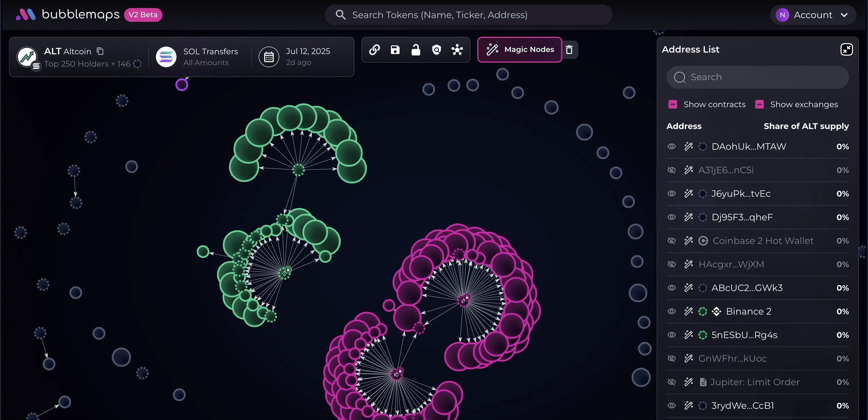The width and height of the screenshot is (868, 420).
Task: Click magic wand icon for A31jE6...nC5i
Action: click(688, 170)
